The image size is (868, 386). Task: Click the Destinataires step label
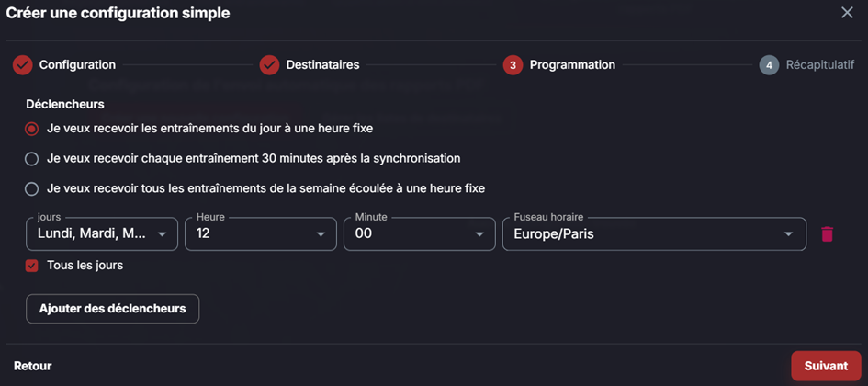322,65
